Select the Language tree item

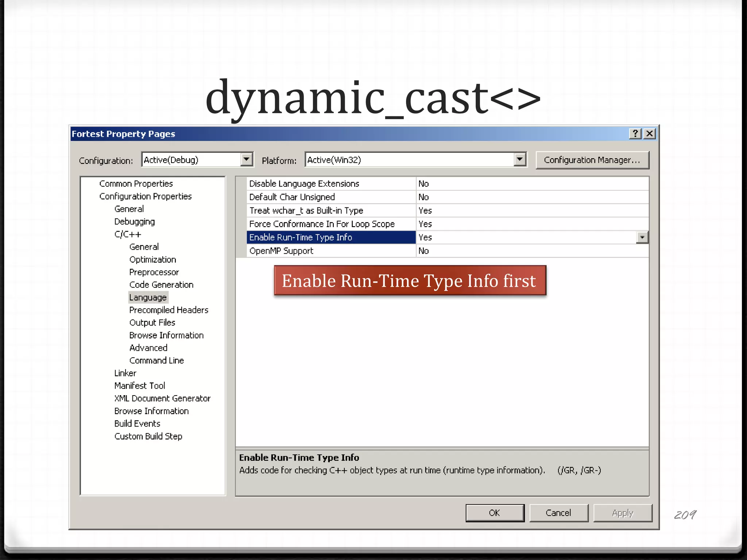[x=148, y=297]
